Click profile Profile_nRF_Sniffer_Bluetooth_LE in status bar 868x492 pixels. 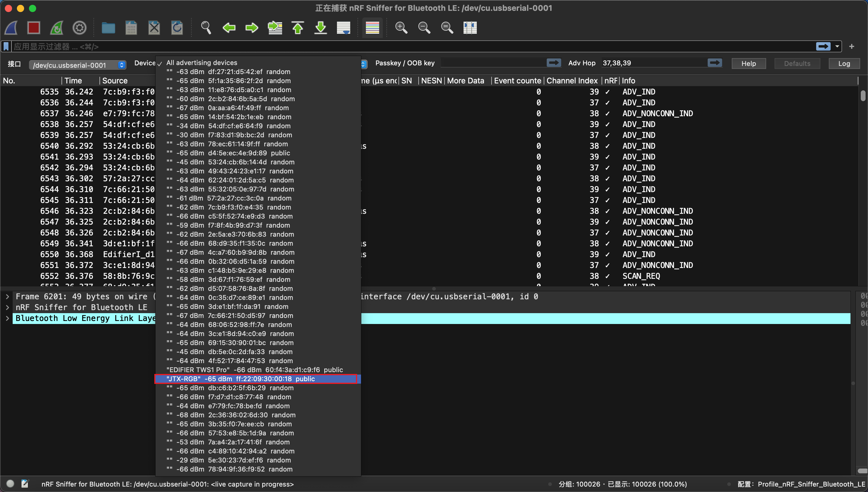click(x=801, y=484)
